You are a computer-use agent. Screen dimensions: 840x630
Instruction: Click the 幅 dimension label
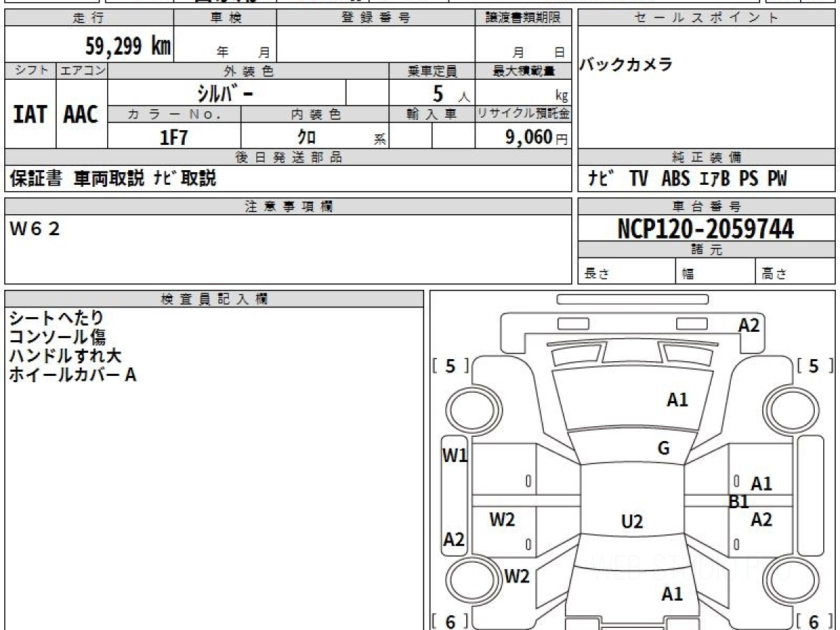coord(688,274)
